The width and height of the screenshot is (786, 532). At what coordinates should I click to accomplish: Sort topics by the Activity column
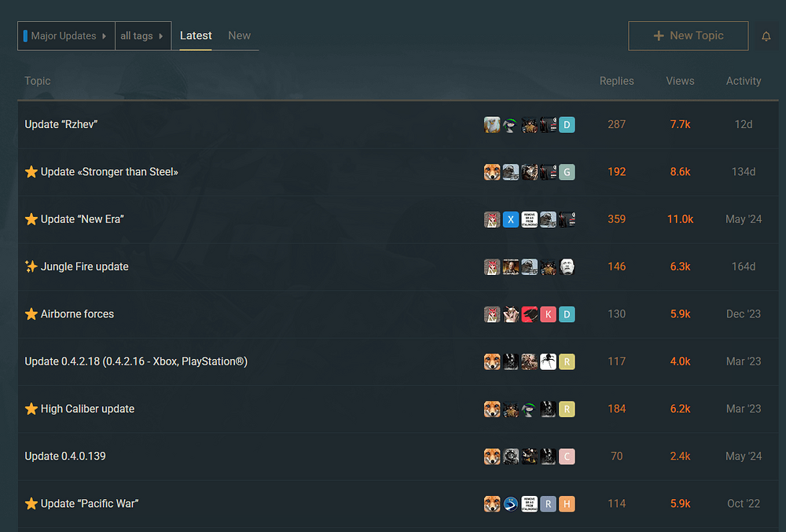743,81
